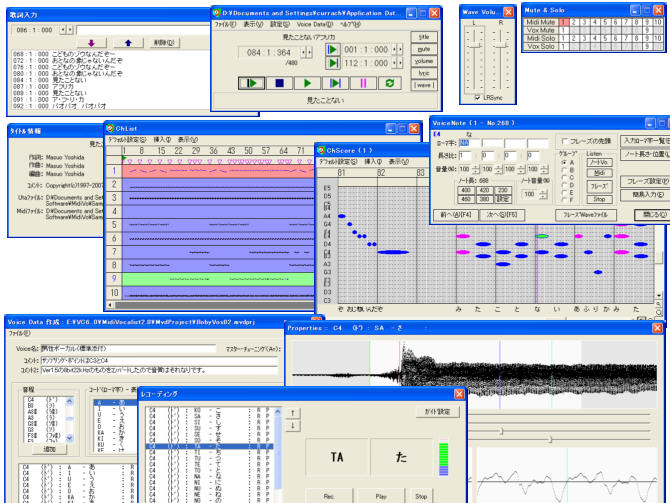This screenshot has width=670, height=503.
Task: Step the 086:1:000 spinner in lyric window
Action: [67, 30]
